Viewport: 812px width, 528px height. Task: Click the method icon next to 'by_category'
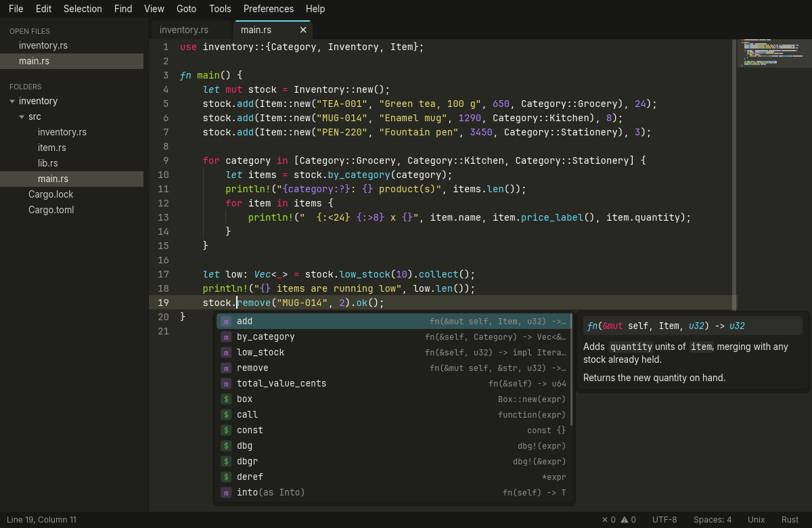pos(226,337)
